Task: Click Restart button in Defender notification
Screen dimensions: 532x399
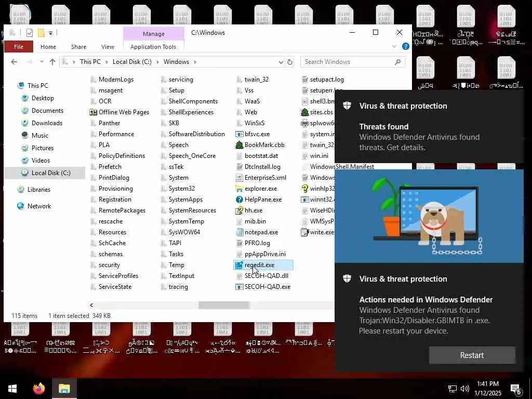Action: (472, 355)
